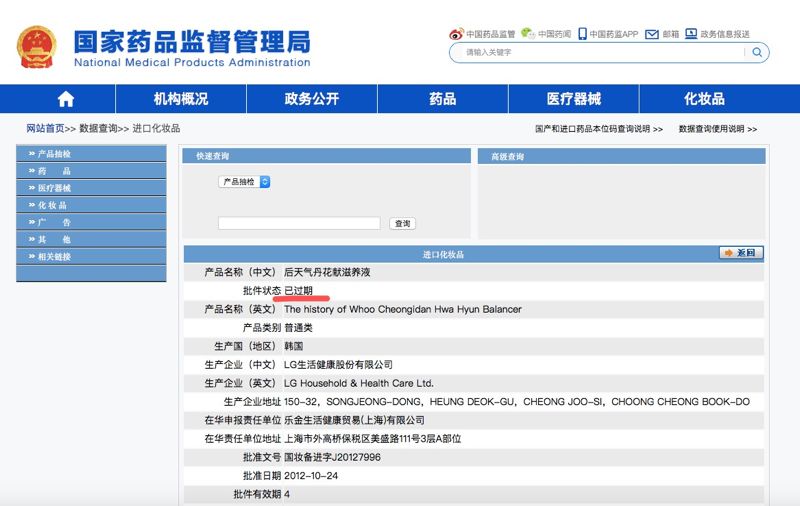800x506 pixels.
Task: Click the quick query text field
Action: [x=299, y=223]
